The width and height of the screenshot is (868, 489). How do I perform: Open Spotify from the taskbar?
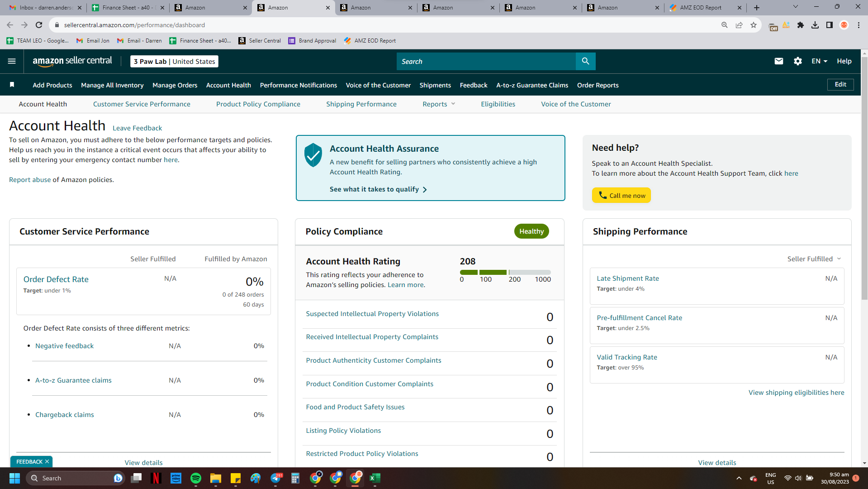pyautogui.click(x=196, y=478)
